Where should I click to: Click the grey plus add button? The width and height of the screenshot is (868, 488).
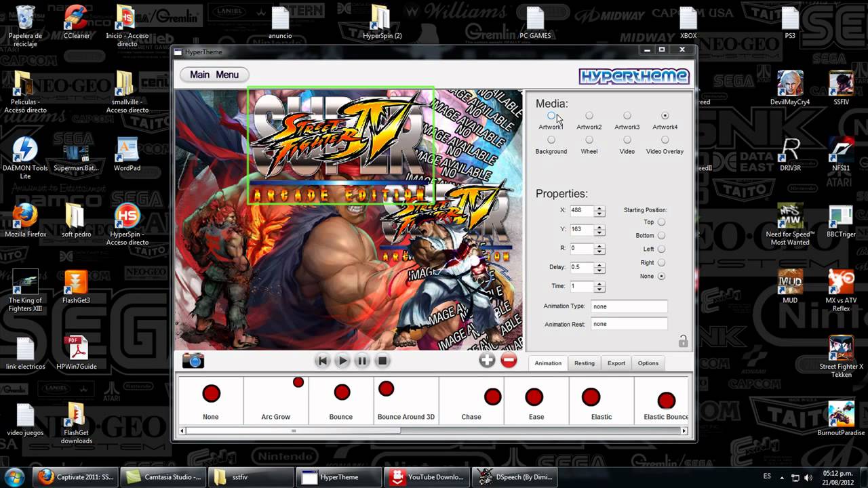tap(487, 361)
